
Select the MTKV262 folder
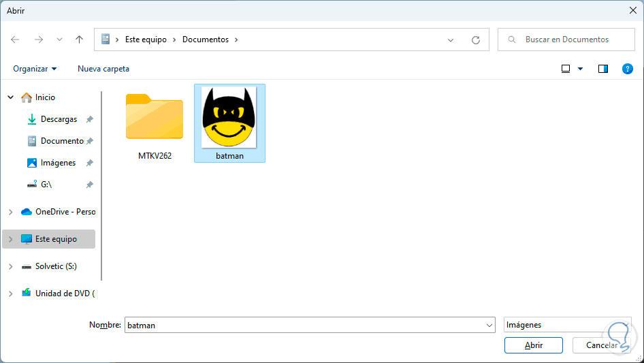155,123
